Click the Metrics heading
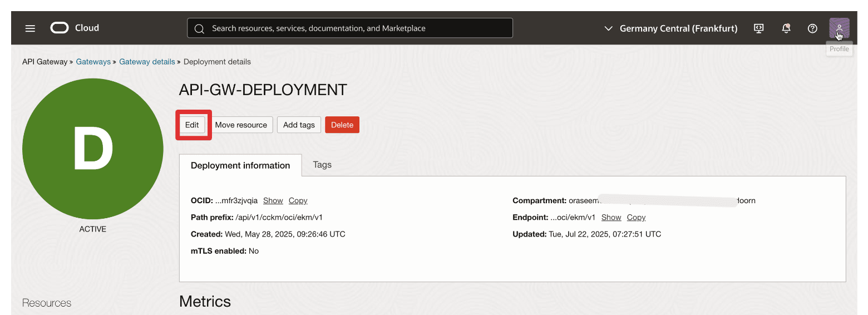This screenshot has width=868, height=315. pyautogui.click(x=205, y=301)
